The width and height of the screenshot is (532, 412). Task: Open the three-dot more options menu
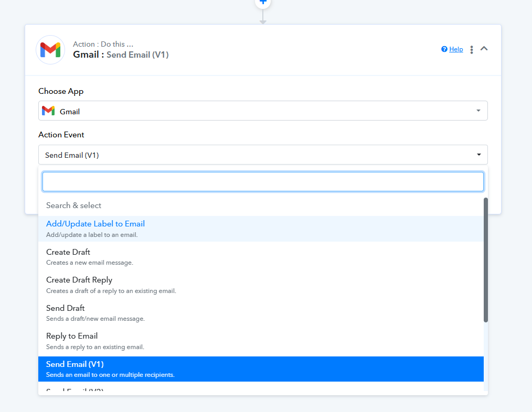click(x=472, y=49)
